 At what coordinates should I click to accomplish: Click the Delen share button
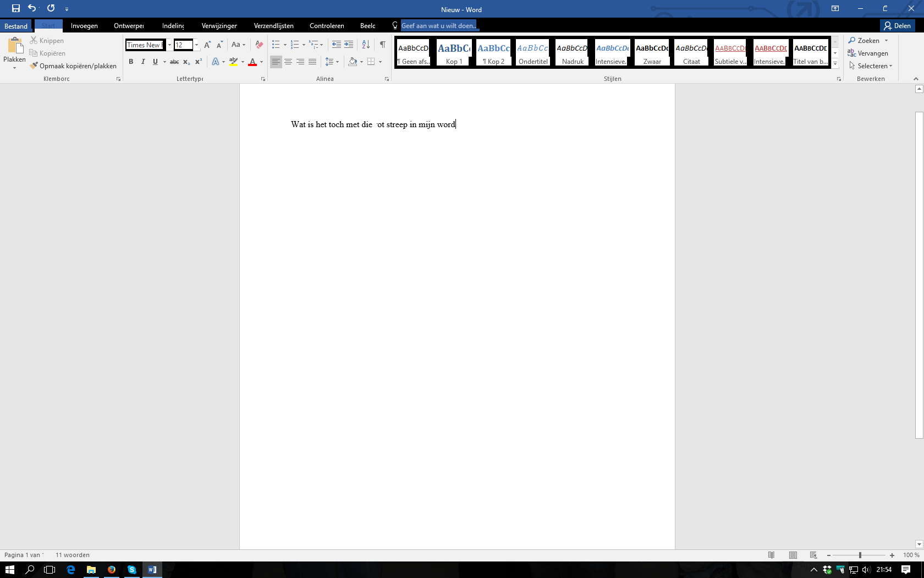pyautogui.click(x=898, y=26)
